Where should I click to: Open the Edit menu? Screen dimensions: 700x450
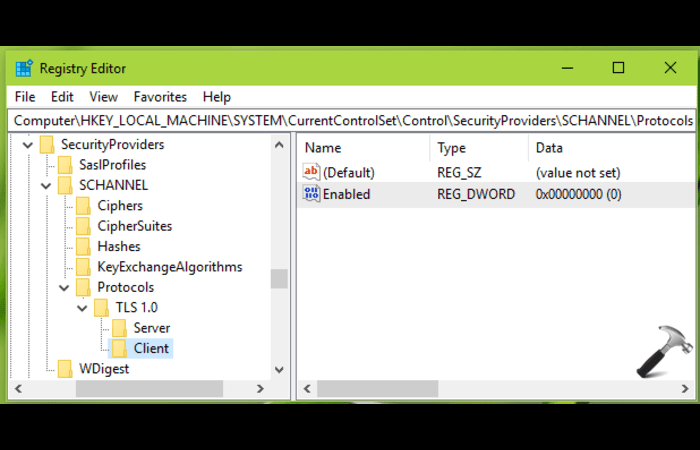point(62,97)
